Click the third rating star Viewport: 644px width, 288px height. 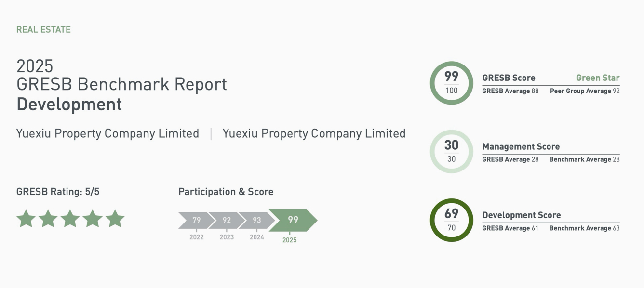pos(70,219)
